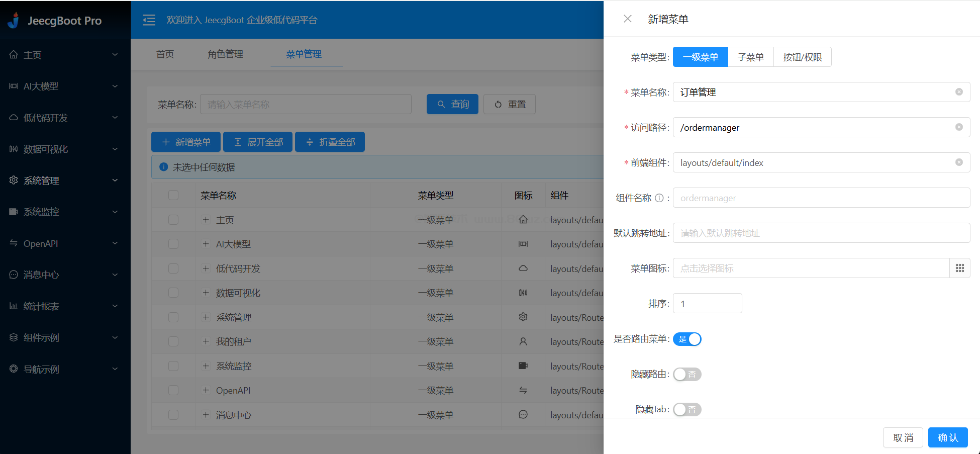Switch to the 角色管理 tab

(225, 54)
